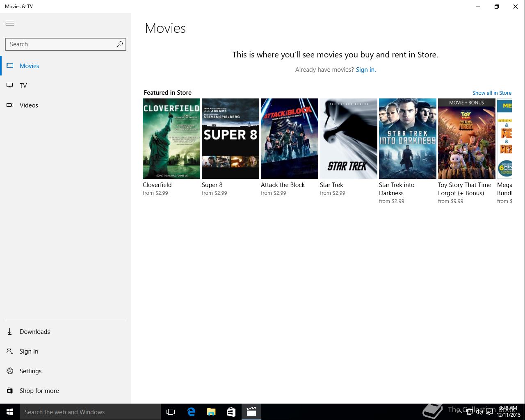Open the Windows Start button

tap(10, 412)
